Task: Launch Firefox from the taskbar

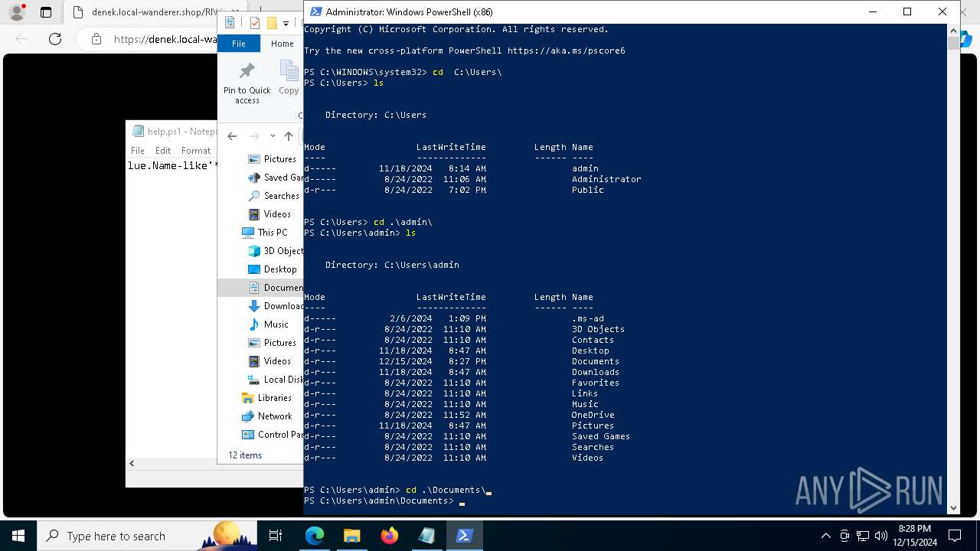Action: pyautogui.click(x=390, y=536)
